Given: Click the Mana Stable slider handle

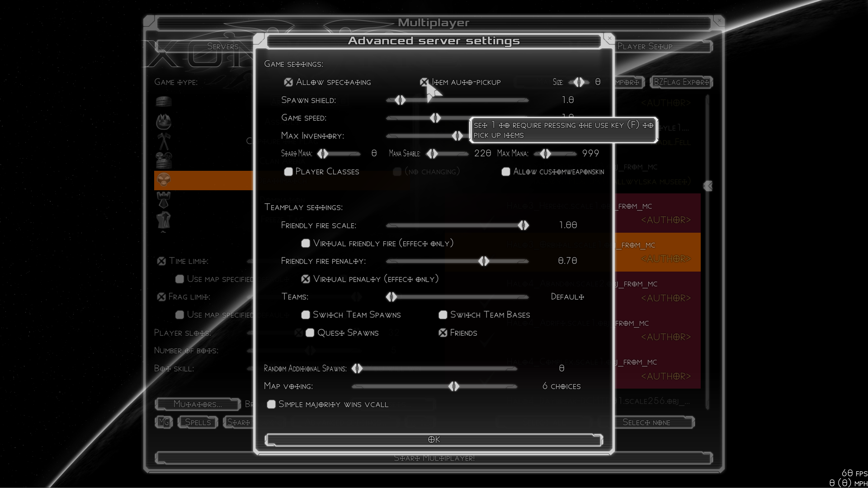Looking at the screenshot, I should [x=432, y=154].
